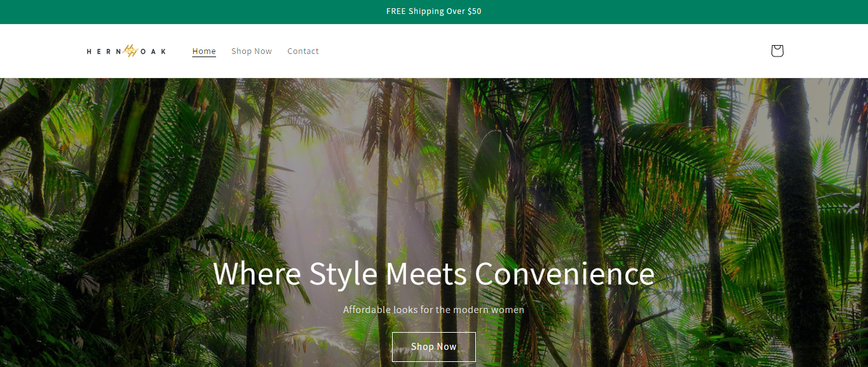Click the word modern in hero subtitle
868x367 pixels.
(471, 310)
